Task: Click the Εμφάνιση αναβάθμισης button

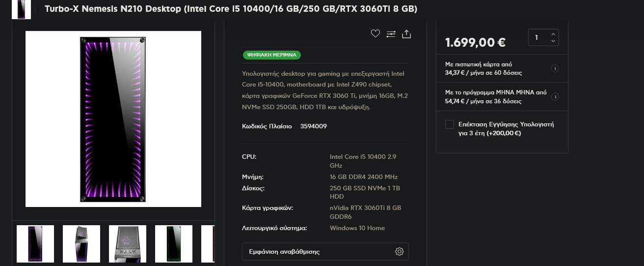Action: coord(325,252)
